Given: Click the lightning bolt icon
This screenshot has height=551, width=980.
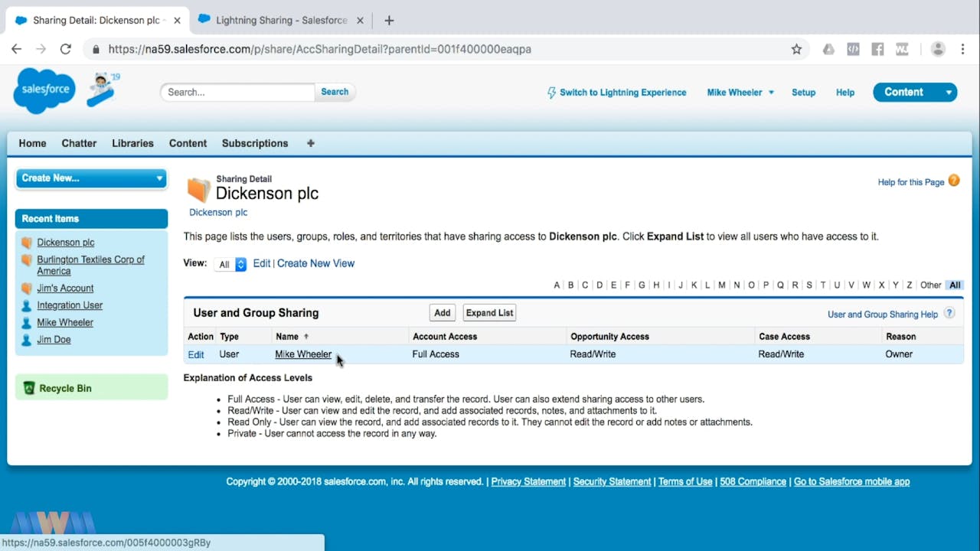Looking at the screenshot, I should (551, 93).
